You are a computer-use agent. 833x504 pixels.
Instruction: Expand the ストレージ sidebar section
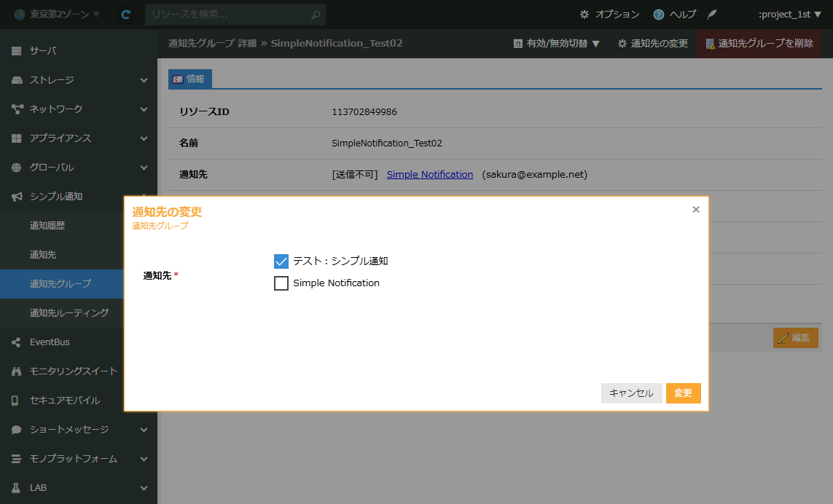(144, 80)
